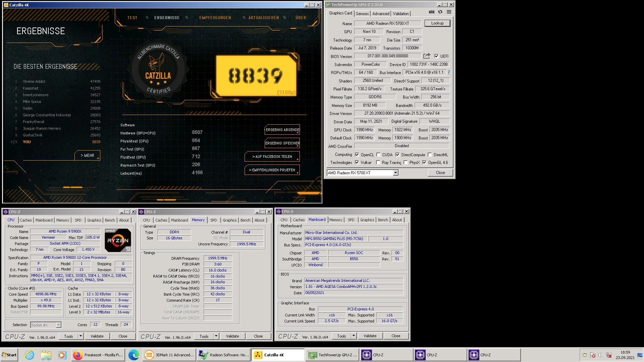
Task: Open the Caches tab in the CPU window
Action: (x=26, y=220)
